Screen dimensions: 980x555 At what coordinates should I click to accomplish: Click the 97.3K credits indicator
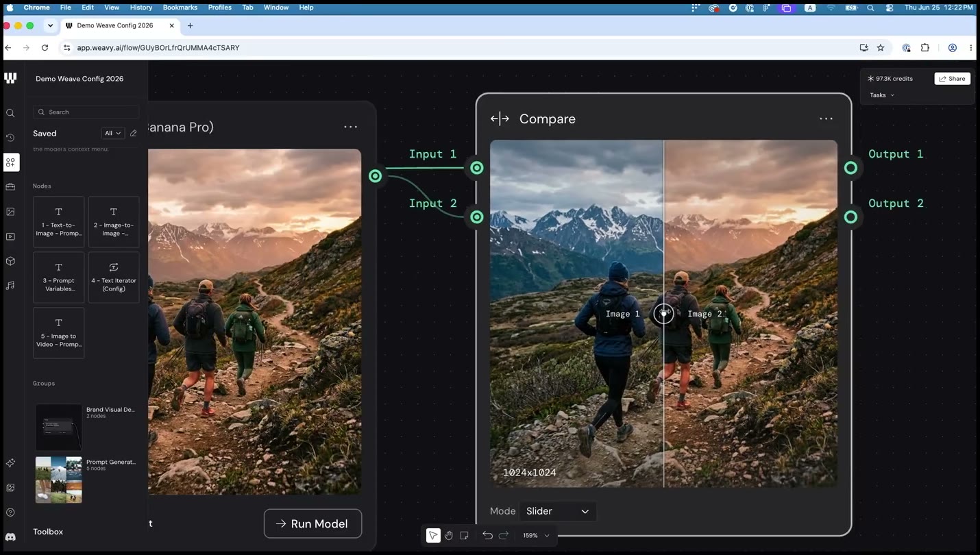[x=890, y=79]
